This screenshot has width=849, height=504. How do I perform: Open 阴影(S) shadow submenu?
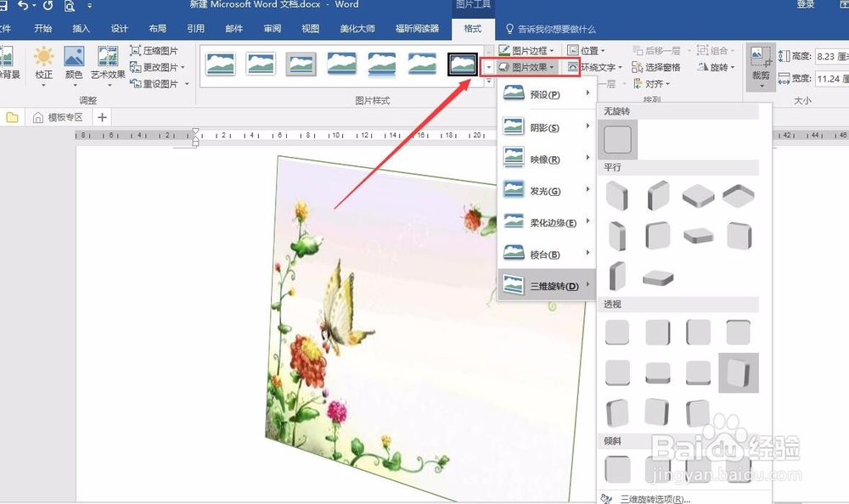pos(546,127)
